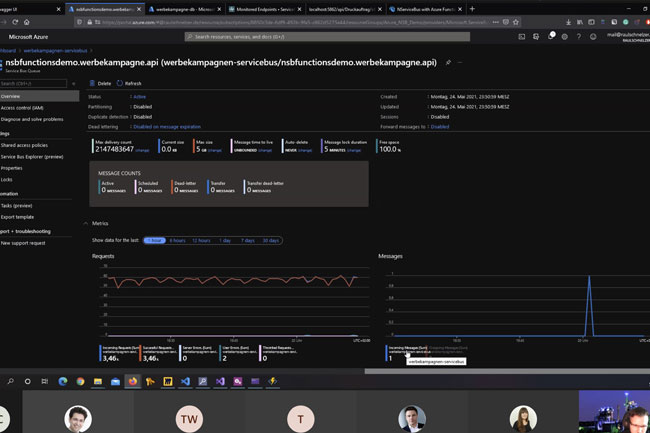Image resolution: width=650 pixels, height=433 pixels.
Task: Open Azure Cloud Shell from portal header
Action: tap(521, 37)
